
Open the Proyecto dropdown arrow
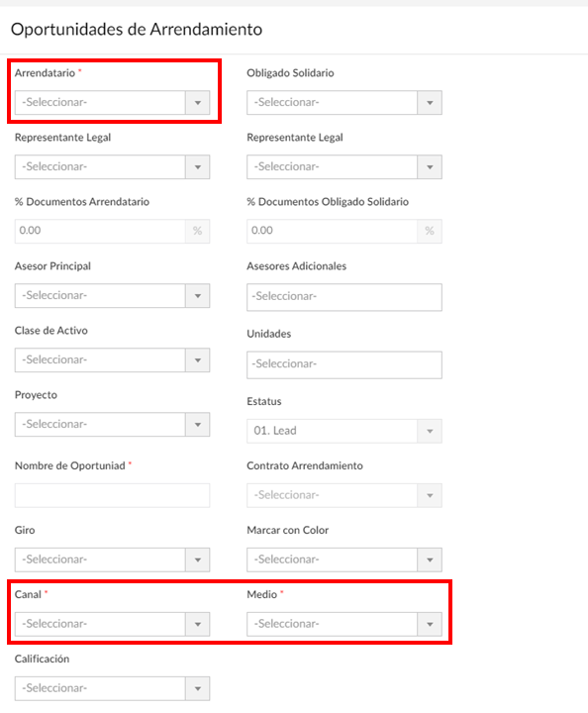pyautogui.click(x=198, y=424)
